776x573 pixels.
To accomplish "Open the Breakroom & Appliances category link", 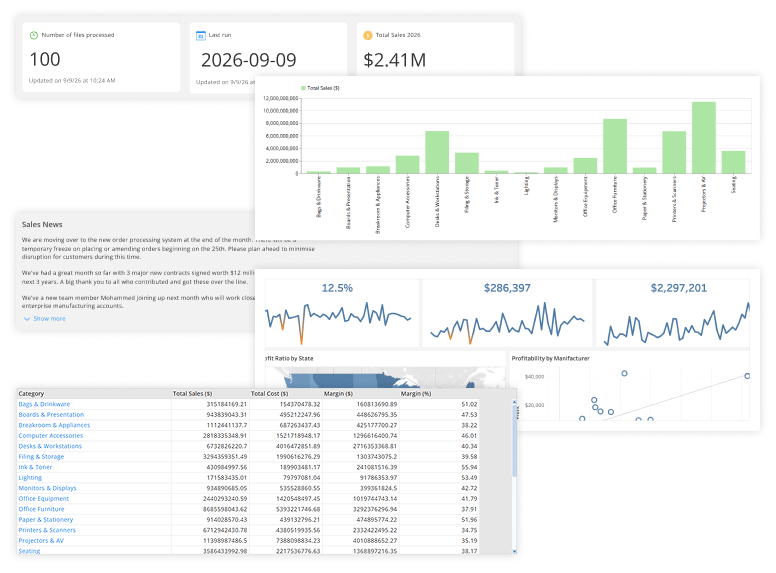I will tap(54, 425).
